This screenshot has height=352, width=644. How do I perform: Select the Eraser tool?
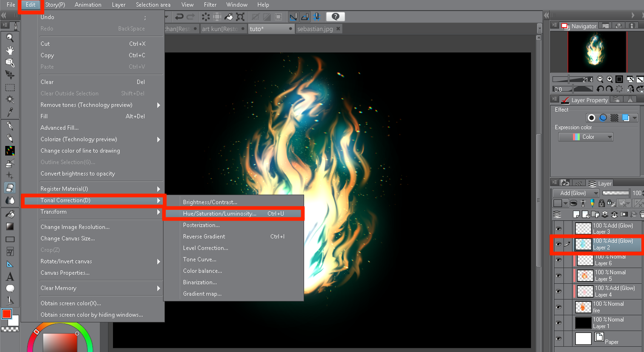[10, 188]
